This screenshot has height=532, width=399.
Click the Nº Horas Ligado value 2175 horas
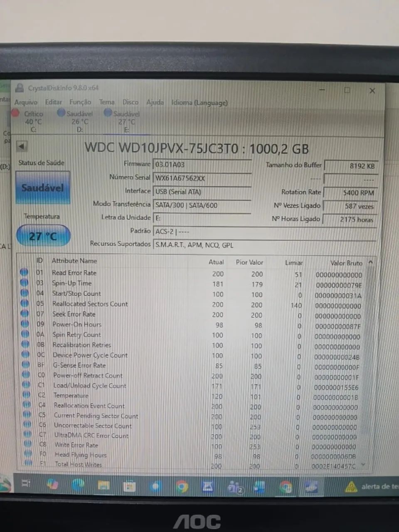(x=350, y=219)
